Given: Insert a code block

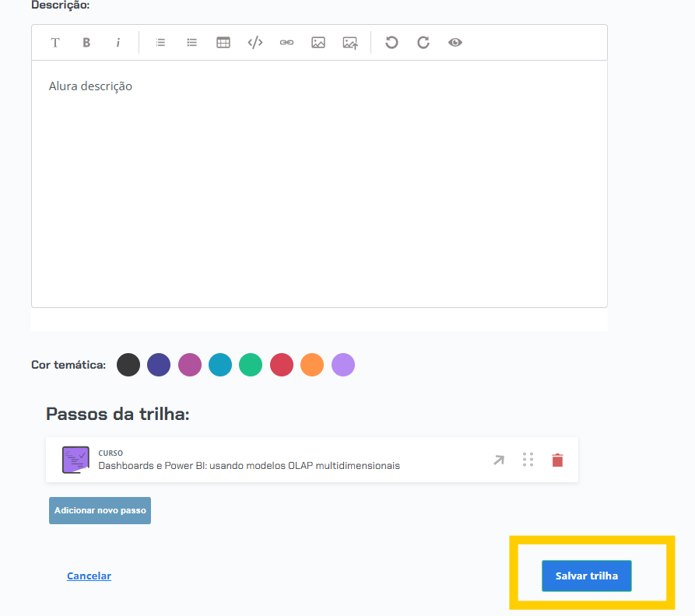Looking at the screenshot, I should (255, 43).
